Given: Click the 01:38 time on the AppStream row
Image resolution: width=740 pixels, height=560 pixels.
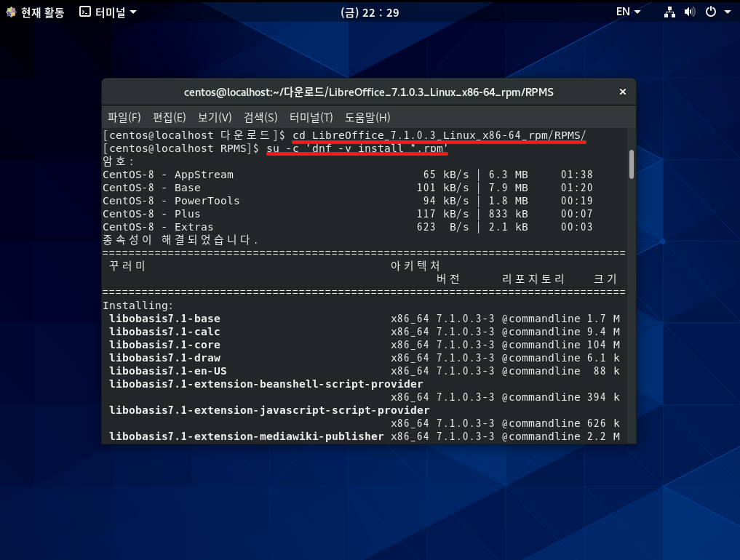Looking at the screenshot, I should (x=577, y=175).
